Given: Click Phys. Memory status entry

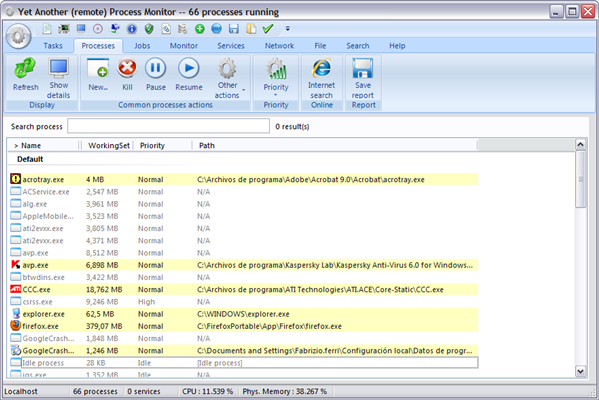Looking at the screenshot, I should (285, 391).
